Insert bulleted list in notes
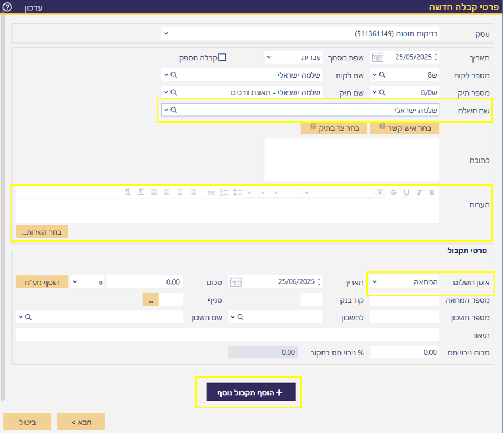The height and width of the screenshot is (433, 504). pos(238,192)
